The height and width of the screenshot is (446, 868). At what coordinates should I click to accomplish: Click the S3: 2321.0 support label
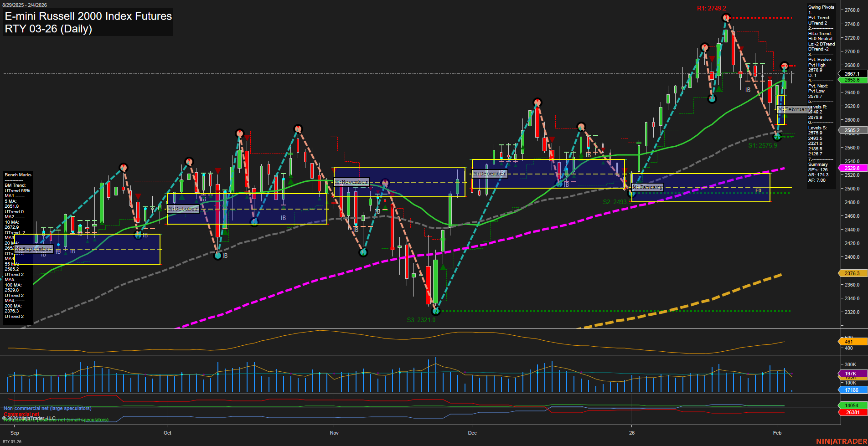coord(421,319)
